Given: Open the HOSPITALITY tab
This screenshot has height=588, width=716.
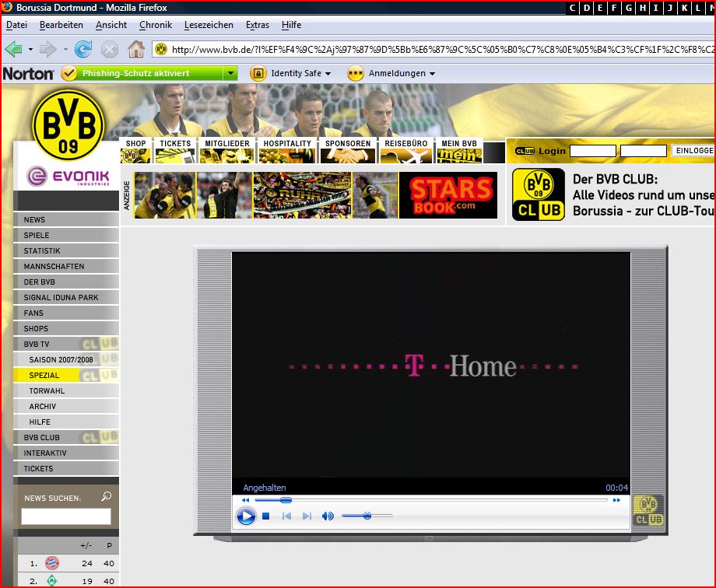Looking at the screenshot, I should [x=287, y=150].
